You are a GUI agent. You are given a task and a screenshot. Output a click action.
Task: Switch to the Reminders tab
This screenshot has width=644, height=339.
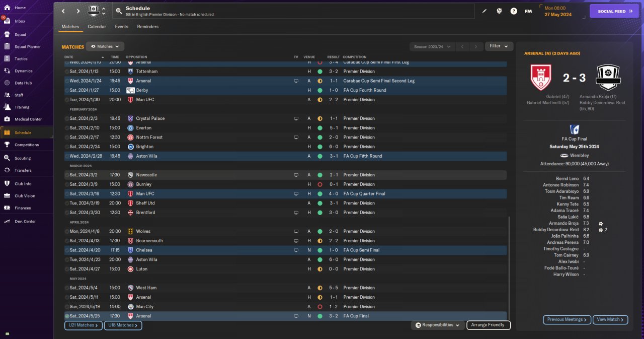click(148, 27)
